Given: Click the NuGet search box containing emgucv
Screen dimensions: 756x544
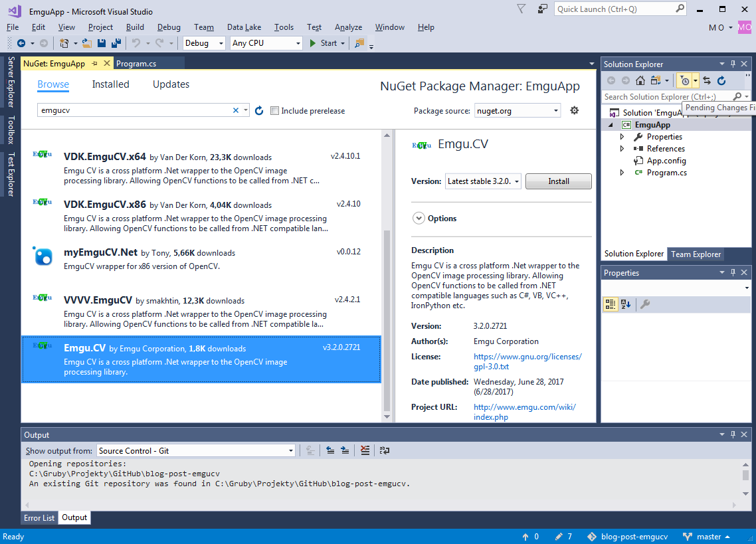Looking at the screenshot, I should click(133, 111).
